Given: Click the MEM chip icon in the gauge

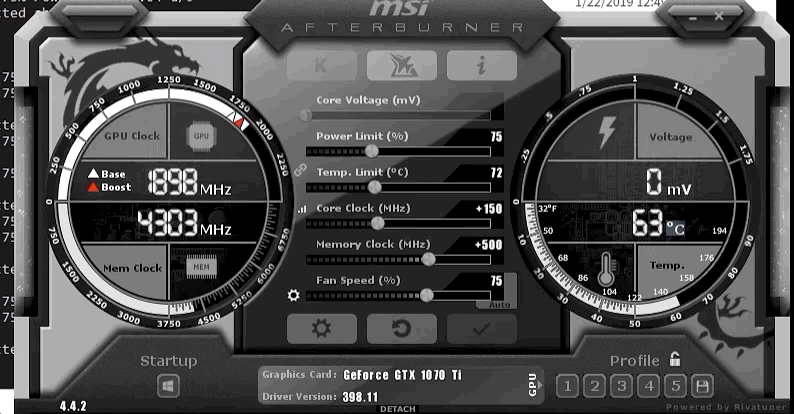Looking at the screenshot, I should click(201, 267).
